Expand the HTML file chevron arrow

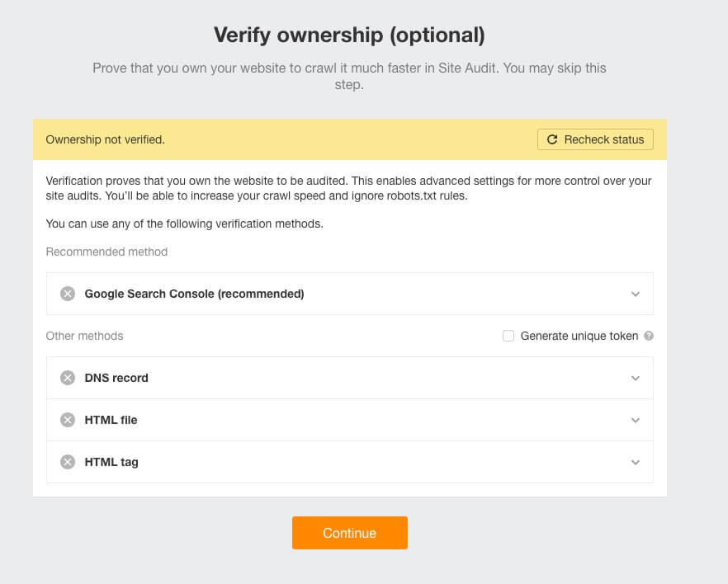635,420
